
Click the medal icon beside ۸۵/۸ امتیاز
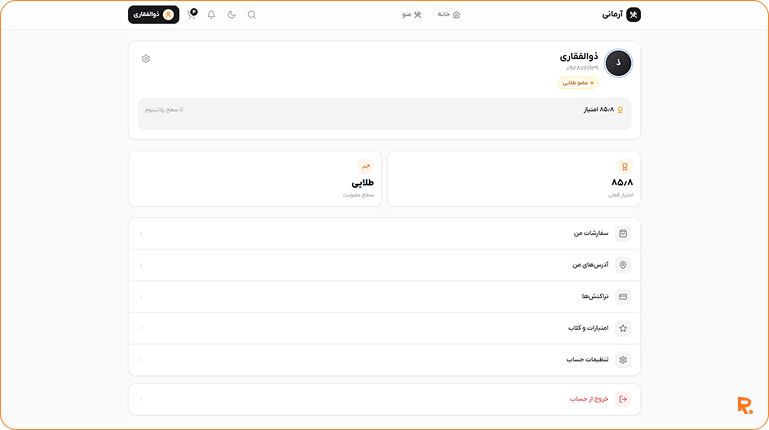click(x=620, y=110)
